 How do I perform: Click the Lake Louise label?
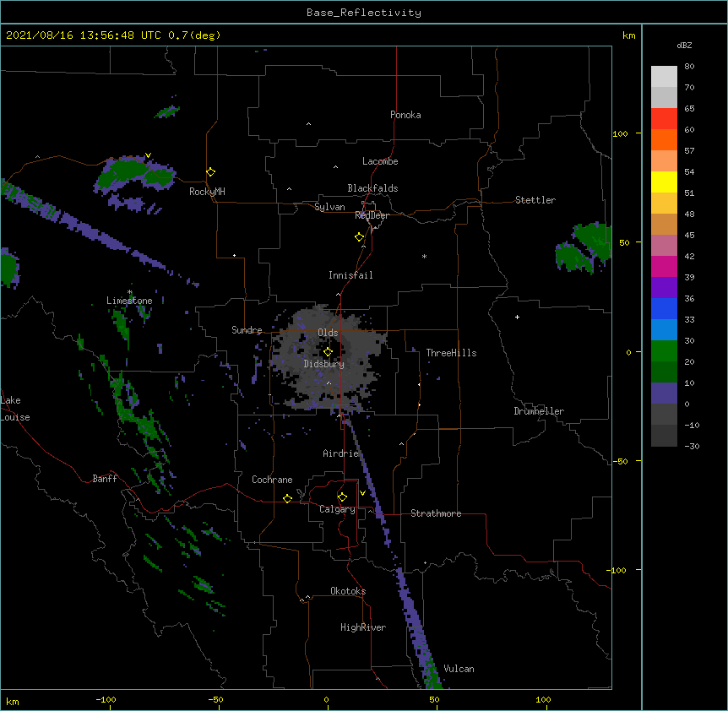[x=15, y=409]
